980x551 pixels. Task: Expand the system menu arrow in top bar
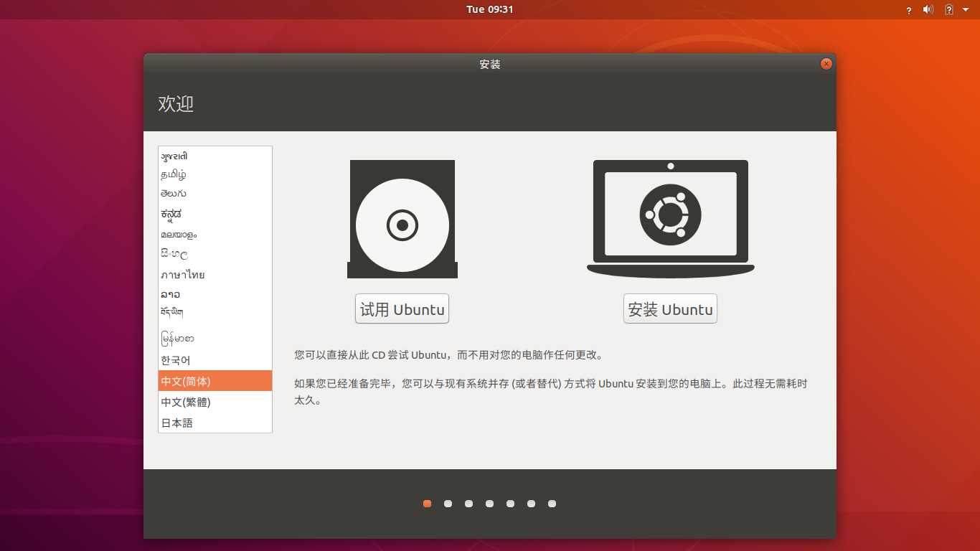point(965,9)
